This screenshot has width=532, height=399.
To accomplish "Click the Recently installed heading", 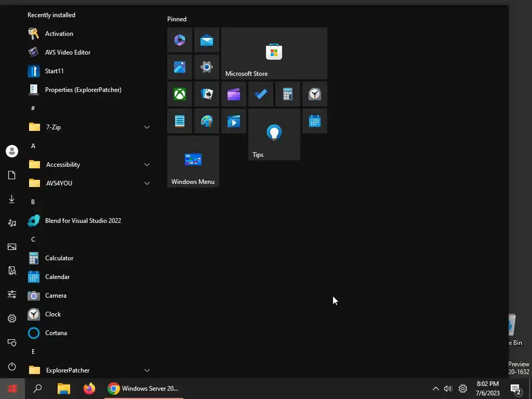I will [x=51, y=15].
